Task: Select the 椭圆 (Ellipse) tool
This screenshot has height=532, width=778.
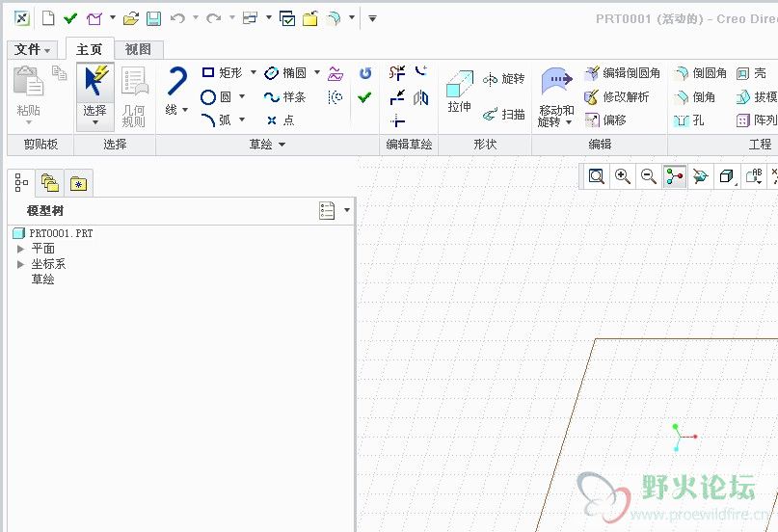Action: [x=285, y=73]
